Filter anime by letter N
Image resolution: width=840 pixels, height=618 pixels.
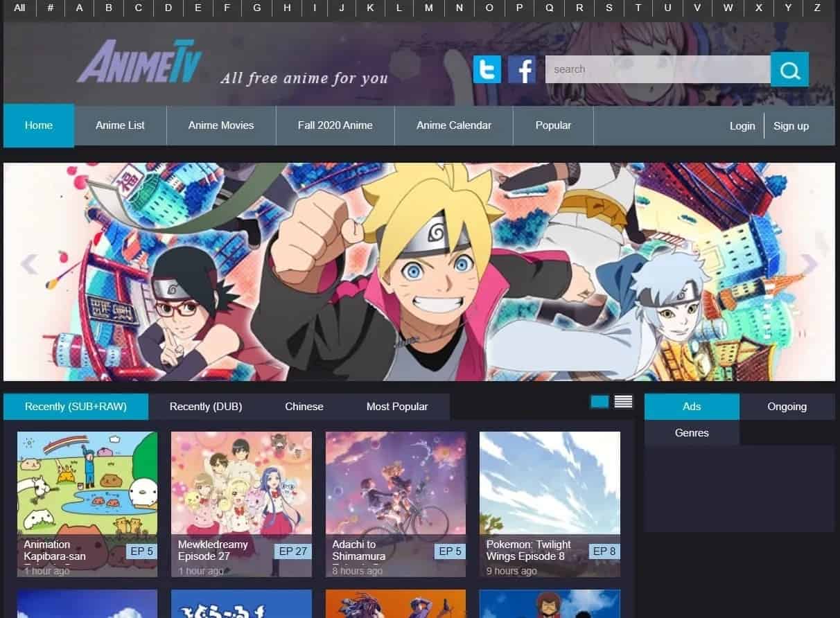tap(460, 8)
